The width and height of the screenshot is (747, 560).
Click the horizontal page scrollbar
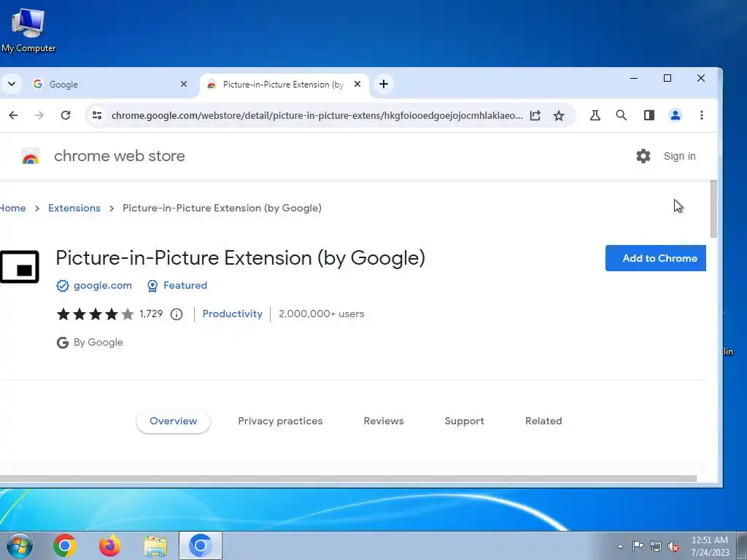(348, 478)
